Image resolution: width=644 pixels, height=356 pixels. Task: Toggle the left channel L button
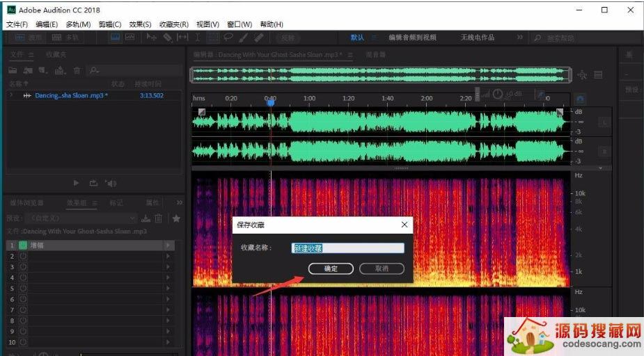point(604,122)
